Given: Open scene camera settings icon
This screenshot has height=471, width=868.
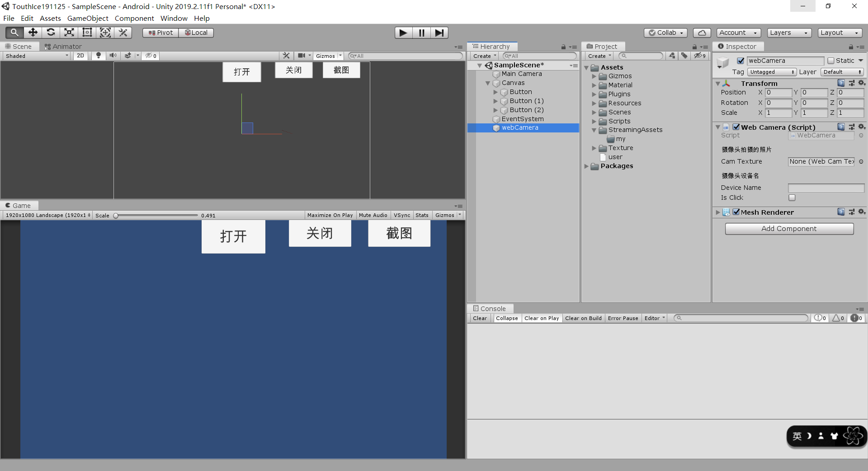Looking at the screenshot, I should coord(301,56).
